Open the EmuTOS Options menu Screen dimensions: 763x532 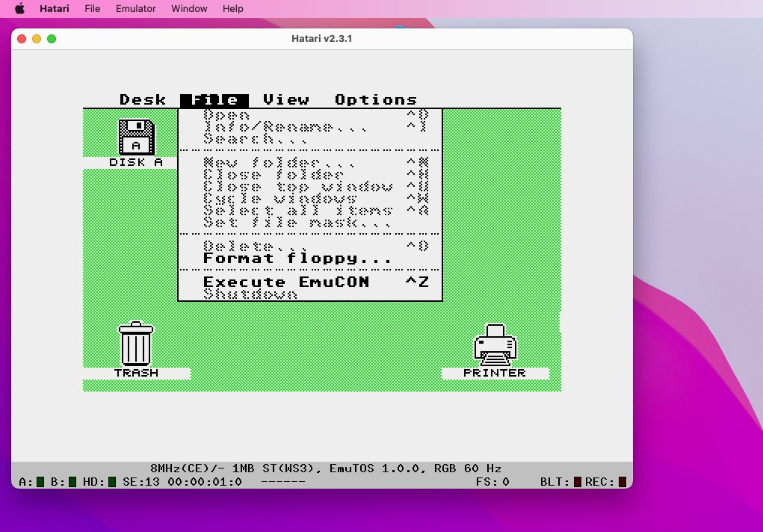376,100
